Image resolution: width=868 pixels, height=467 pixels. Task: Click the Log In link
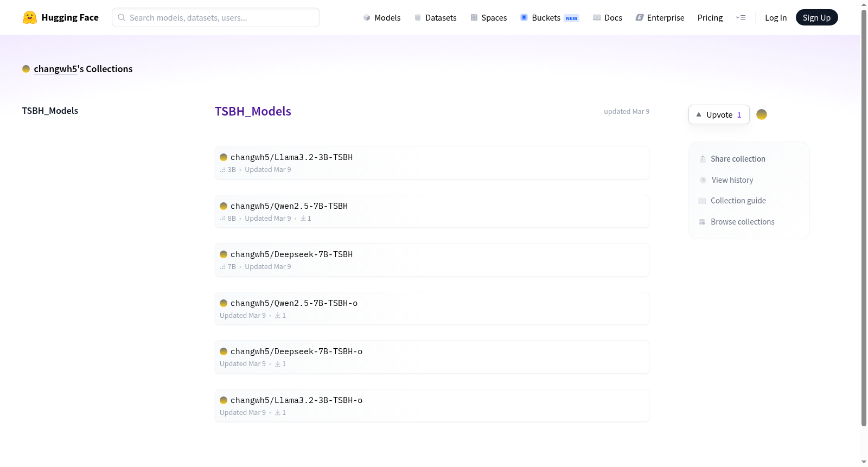(x=776, y=17)
